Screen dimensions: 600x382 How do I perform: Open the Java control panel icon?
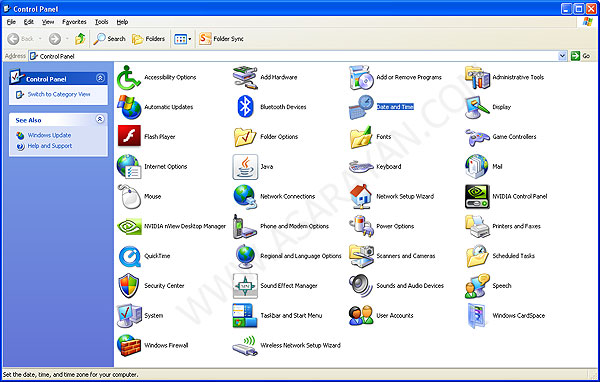pyautogui.click(x=245, y=167)
